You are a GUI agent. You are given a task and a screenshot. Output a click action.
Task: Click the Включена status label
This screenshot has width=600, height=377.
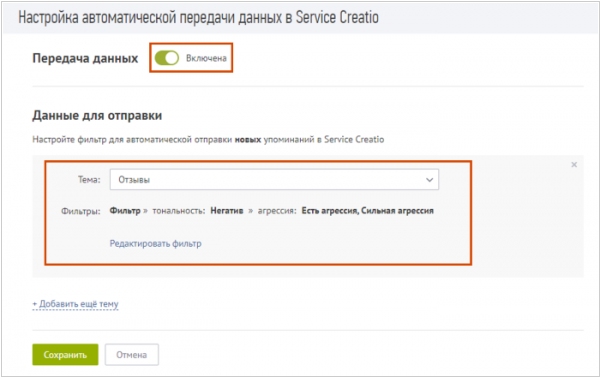206,58
